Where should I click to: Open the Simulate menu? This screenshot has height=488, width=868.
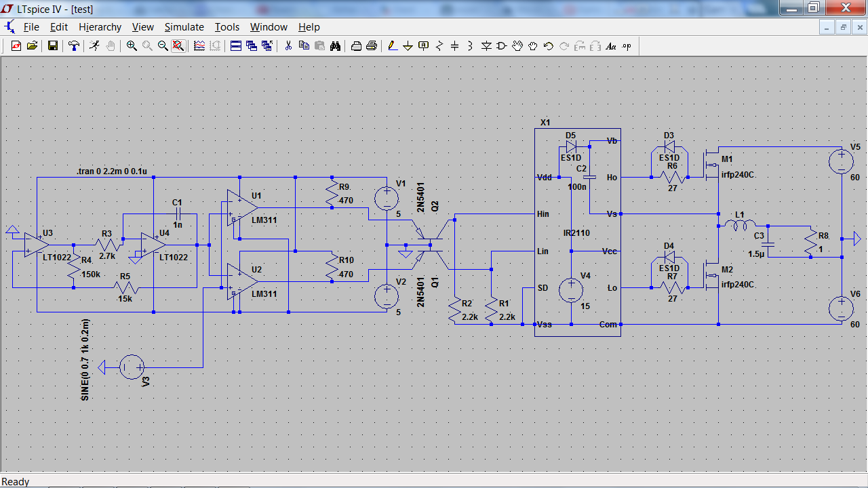[184, 27]
